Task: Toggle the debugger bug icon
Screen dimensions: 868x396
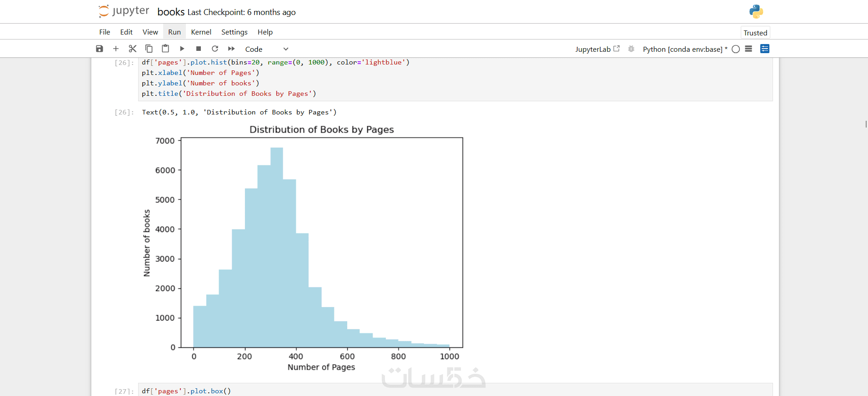Action: click(631, 49)
